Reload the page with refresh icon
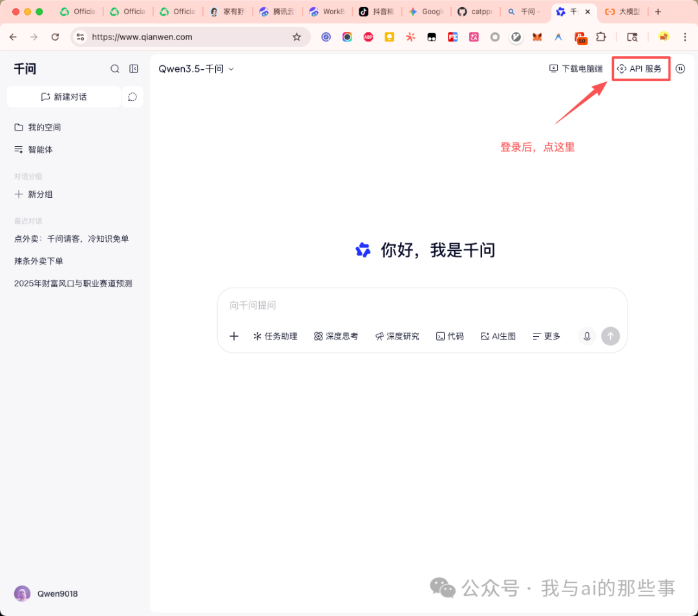 coord(55,37)
